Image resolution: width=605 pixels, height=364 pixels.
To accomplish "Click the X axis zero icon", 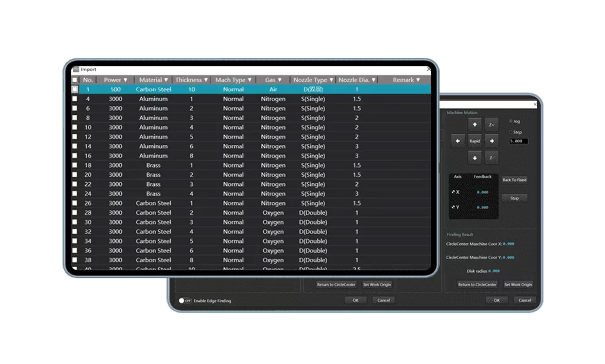I will point(453,192).
